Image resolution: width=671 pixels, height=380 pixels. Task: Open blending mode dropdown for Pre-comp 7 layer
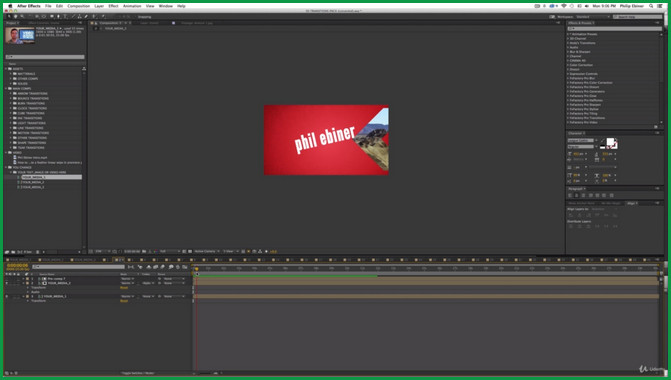click(x=128, y=279)
